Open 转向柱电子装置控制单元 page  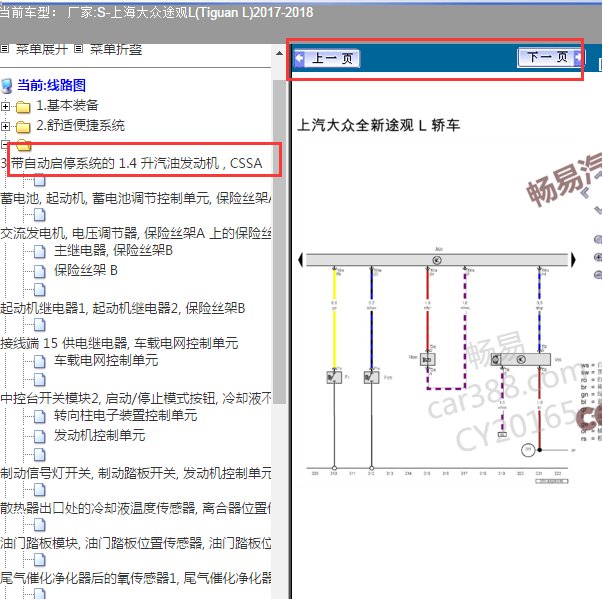[126, 415]
